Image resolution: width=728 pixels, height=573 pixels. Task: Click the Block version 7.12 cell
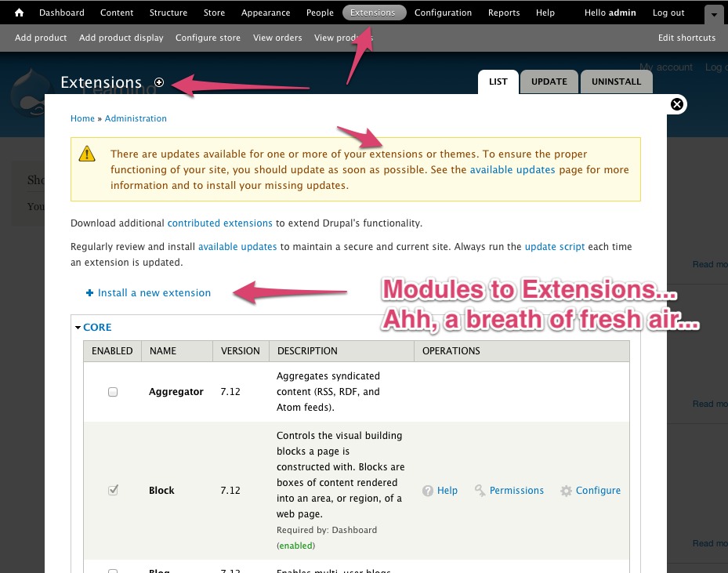click(x=230, y=491)
